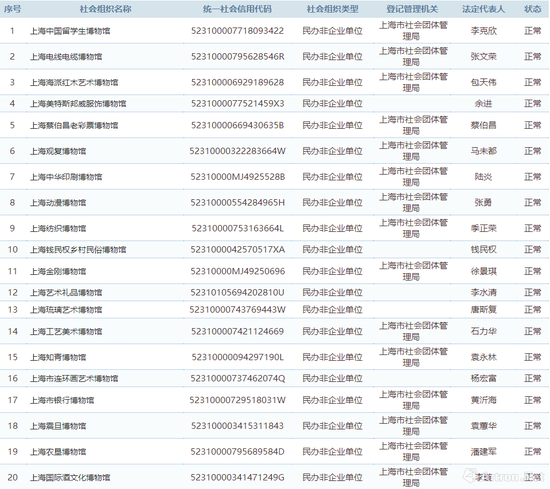Click legal representative 杨宏富
The height and width of the screenshot is (489, 550).
[x=483, y=378]
